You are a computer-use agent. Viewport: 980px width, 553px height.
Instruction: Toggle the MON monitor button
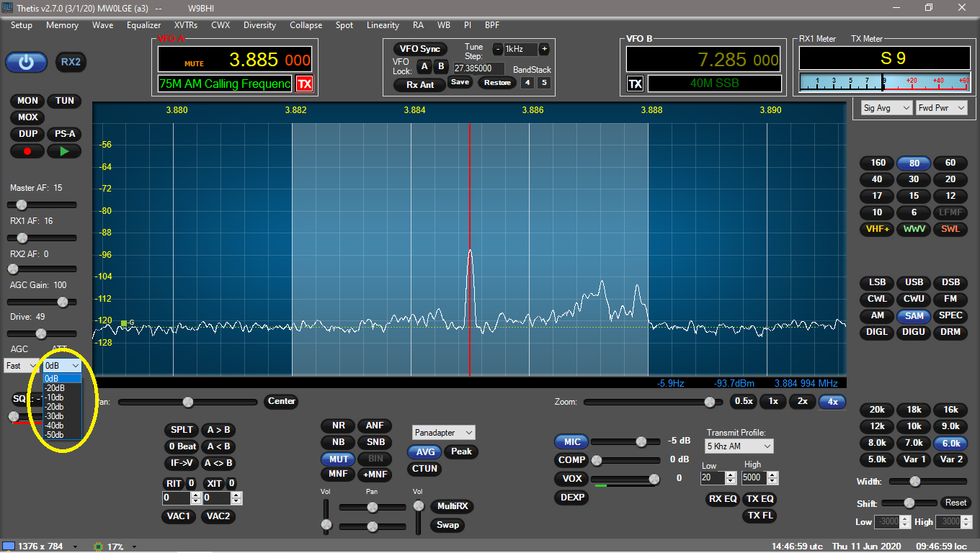(x=27, y=101)
